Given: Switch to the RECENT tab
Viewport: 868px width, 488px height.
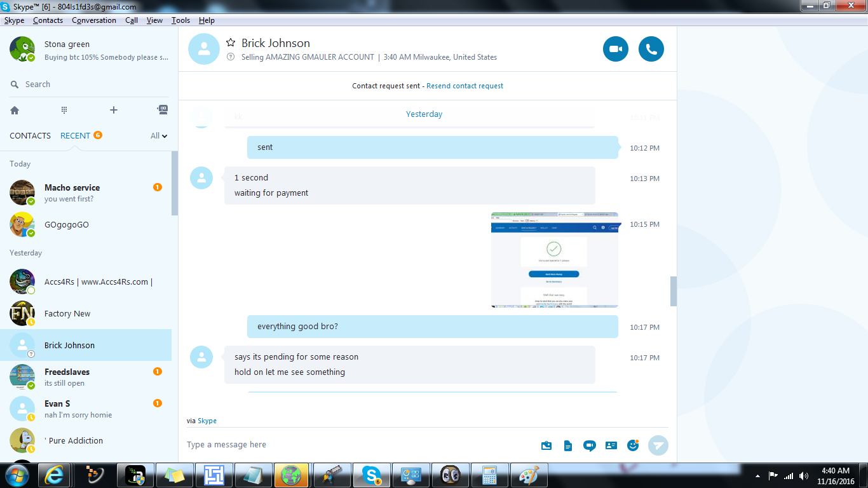Looking at the screenshot, I should coord(75,135).
